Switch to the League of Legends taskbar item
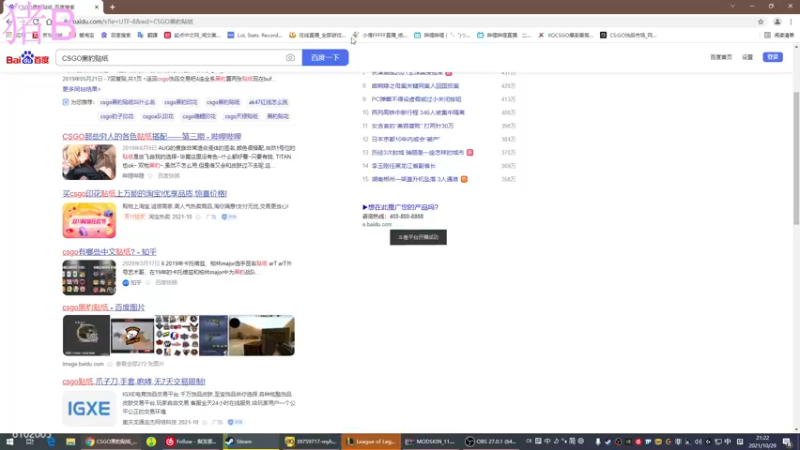The width and height of the screenshot is (800, 450). [370, 441]
